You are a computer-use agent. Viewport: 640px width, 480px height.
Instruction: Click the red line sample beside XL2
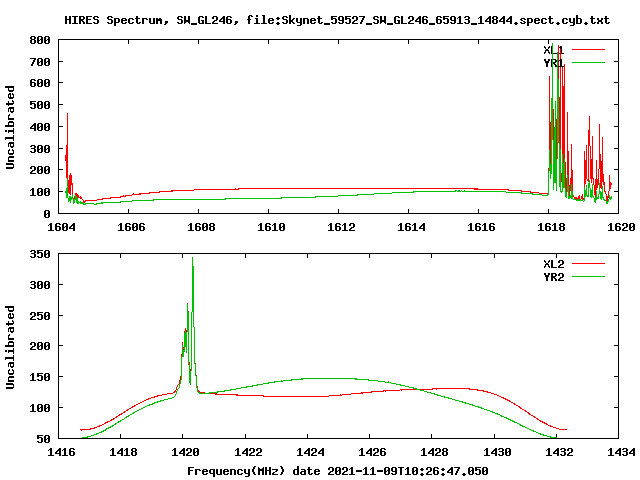coord(588,264)
